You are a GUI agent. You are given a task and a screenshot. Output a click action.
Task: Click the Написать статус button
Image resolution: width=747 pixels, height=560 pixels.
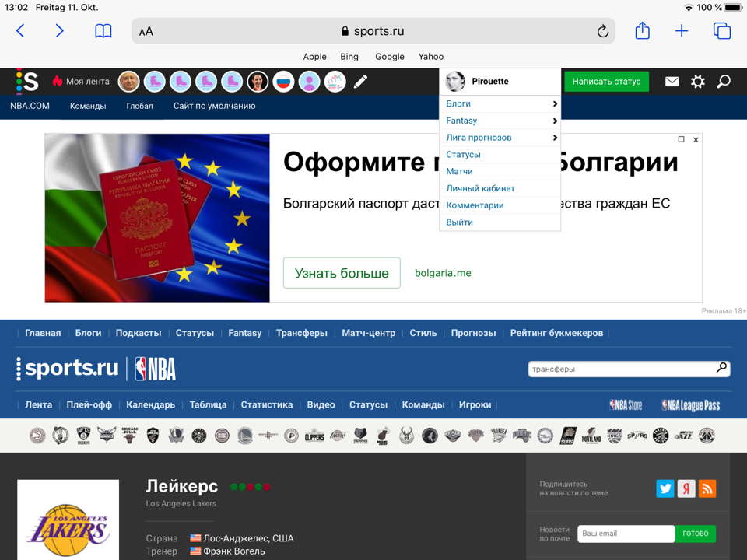[x=606, y=82]
